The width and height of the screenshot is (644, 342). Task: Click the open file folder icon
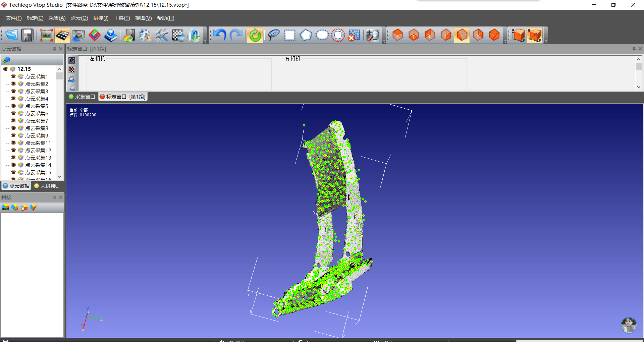point(11,35)
